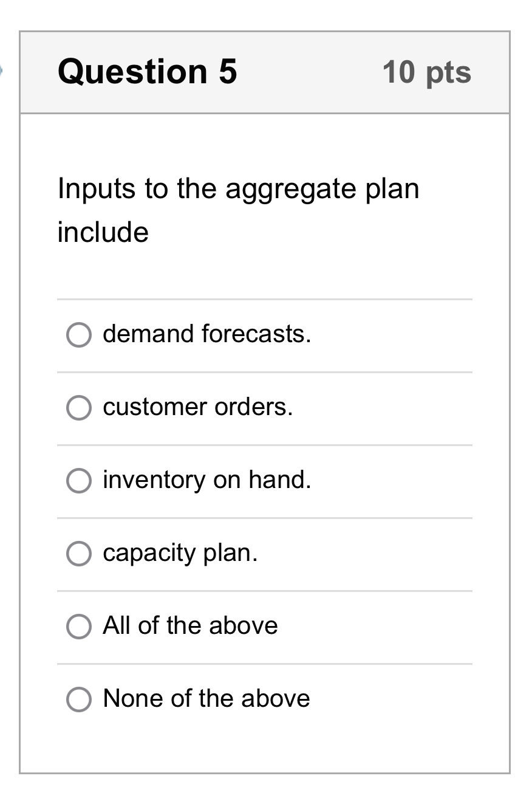Viewport: 532px width, 801px height.
Task: Click the Question 5 heading
Action: point(148,71)
